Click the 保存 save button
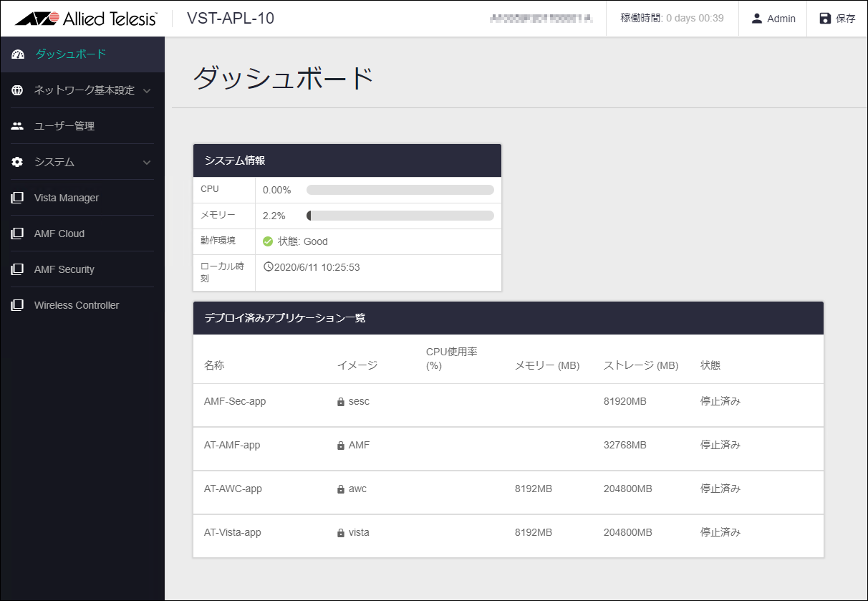 tap(837, 19)
